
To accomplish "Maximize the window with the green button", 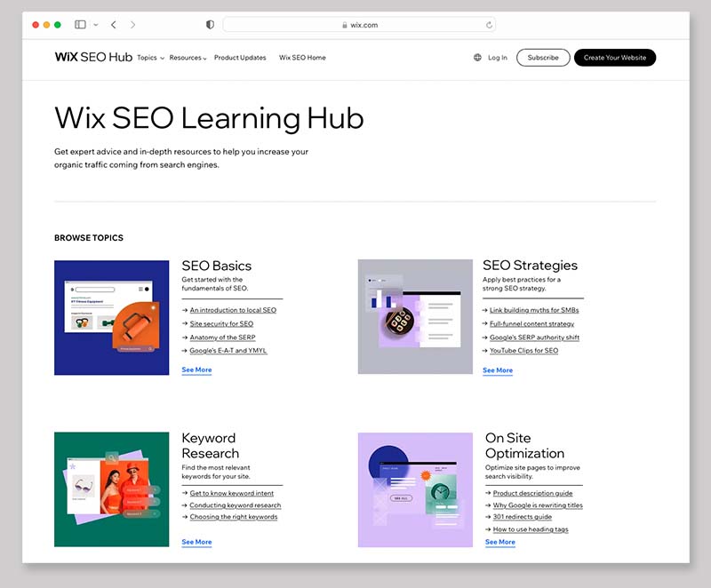I will pyautogui.click(x=58, y=25).
